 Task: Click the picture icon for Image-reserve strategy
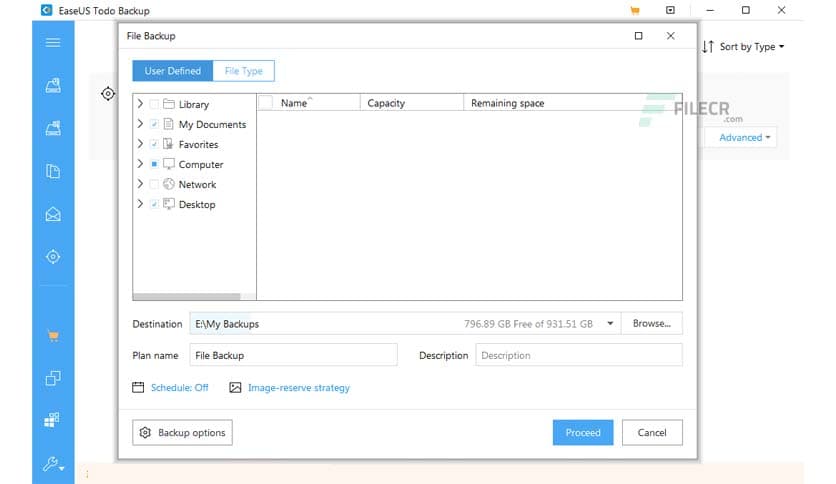235,388
